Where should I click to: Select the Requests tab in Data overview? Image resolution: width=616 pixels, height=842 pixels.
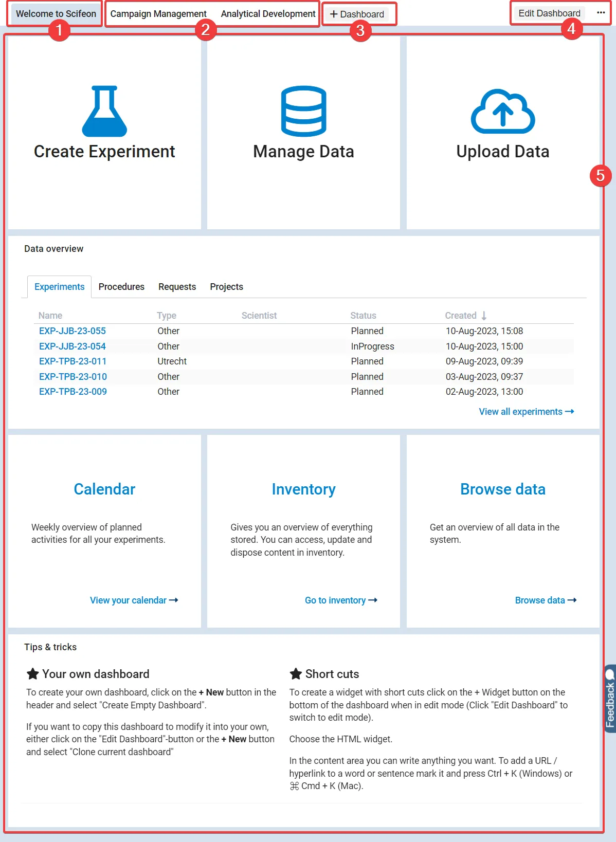[177, 287]
